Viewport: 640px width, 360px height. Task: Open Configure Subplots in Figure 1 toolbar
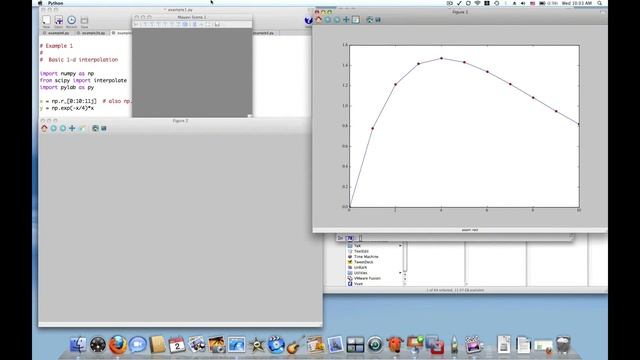[x=370, y=20]
